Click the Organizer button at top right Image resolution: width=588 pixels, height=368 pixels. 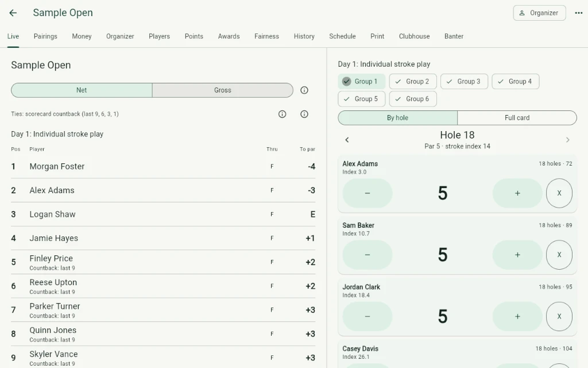pos(539,13)
